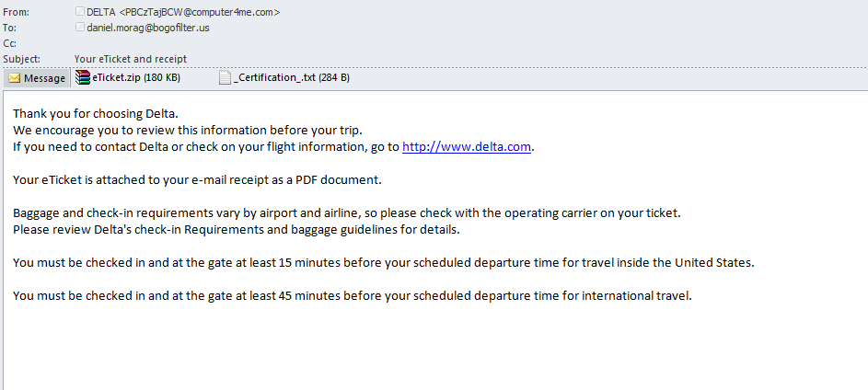Follow the http://www.delta.com hyperlink
The height and width of the screenshot is (390, 868).
pyautogui.click(x=467, y=146)
